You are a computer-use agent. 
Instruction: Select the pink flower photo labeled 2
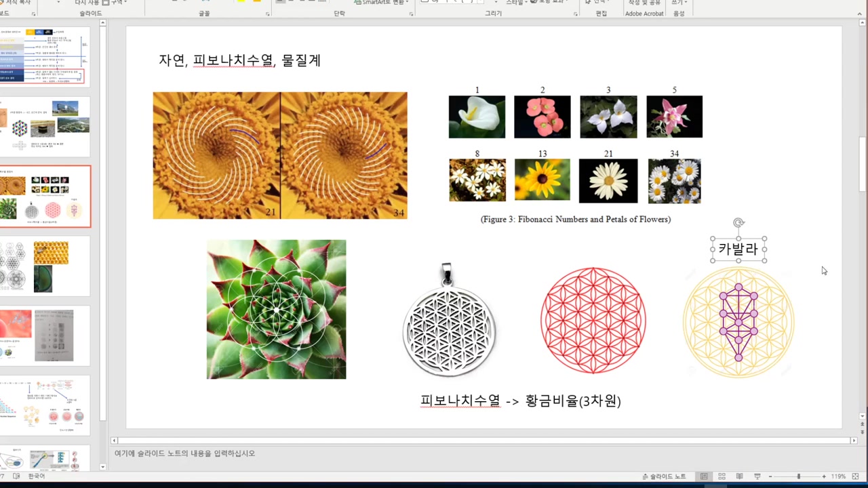(542, 117)
